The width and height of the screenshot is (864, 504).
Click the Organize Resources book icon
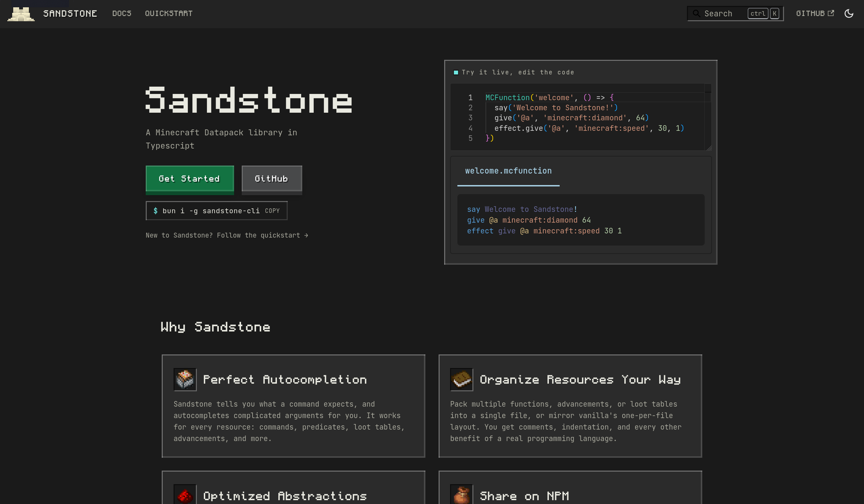pos(462,379)
